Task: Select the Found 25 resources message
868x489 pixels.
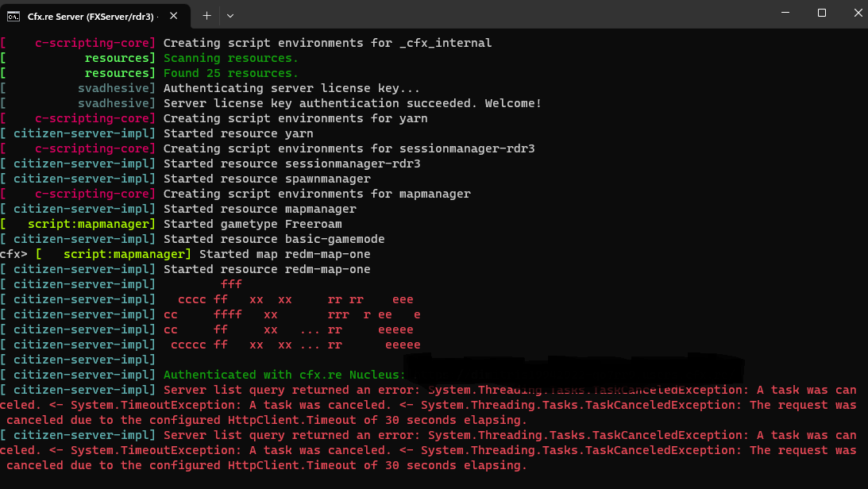Action: 230,72
